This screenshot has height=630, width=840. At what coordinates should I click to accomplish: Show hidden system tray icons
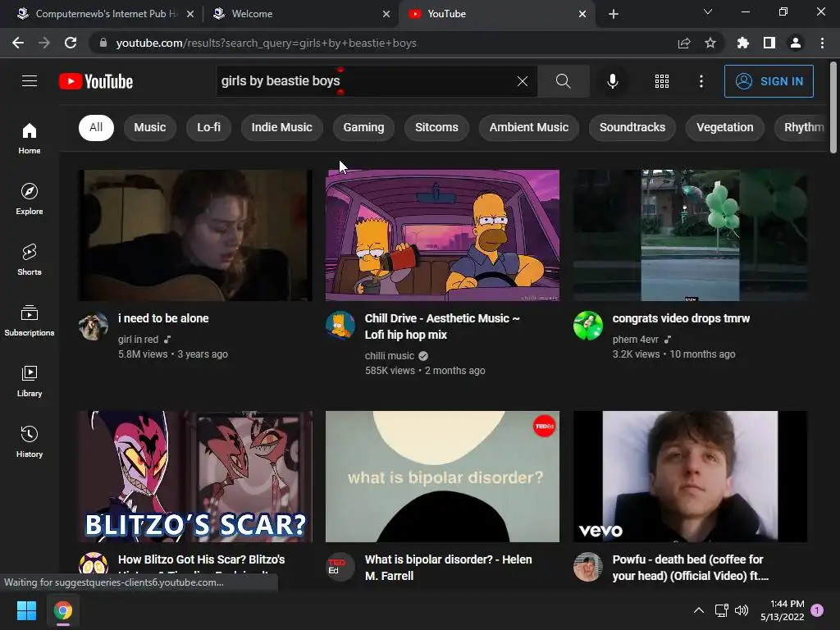click(699, 610)
